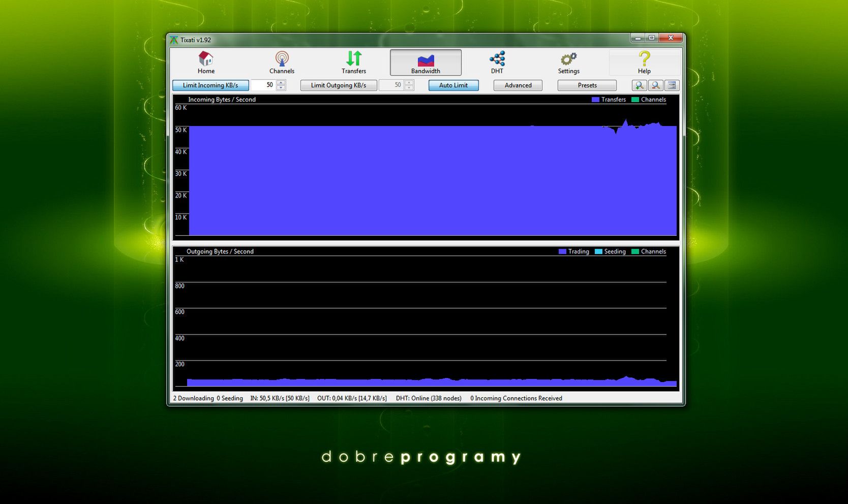
Task: Click the 1 K axis label on outgoing graph
Action: click(x=179, y=260)
